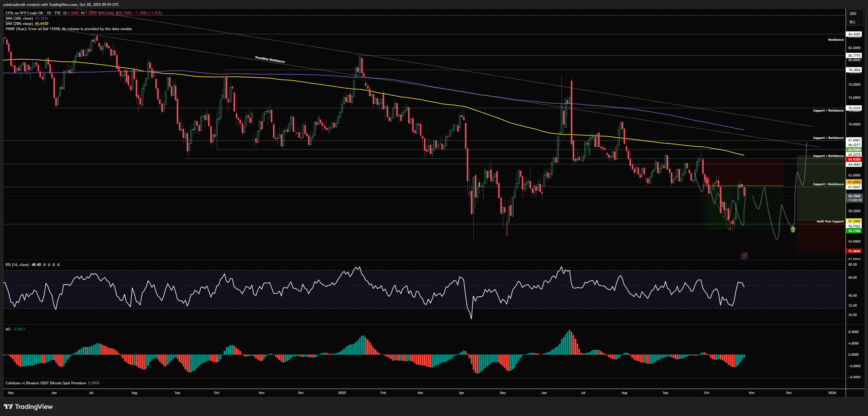868x416 pixels.
Task: Click the red 64.9200 price label
Action: (x=854, y=159)
